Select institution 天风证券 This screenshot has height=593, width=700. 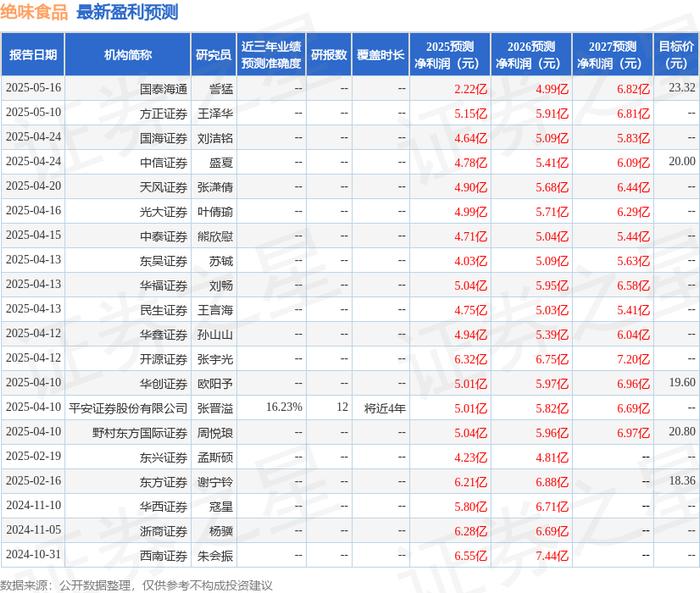click(x=163, y=188)
